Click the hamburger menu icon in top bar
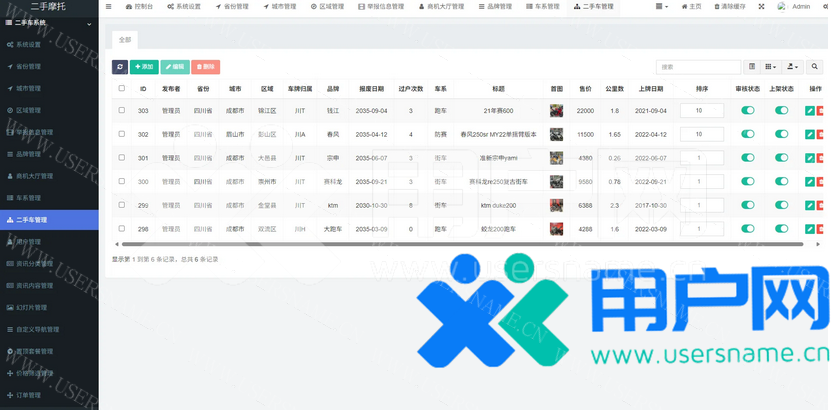 pos(108,6)
